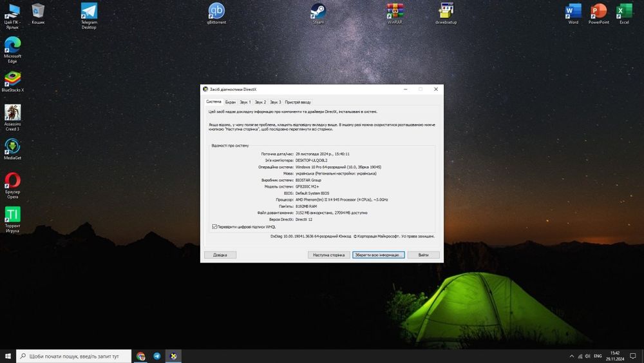The image size is (644, 363).
Task: Click the ENG language indicator
Action: (598, 356)
